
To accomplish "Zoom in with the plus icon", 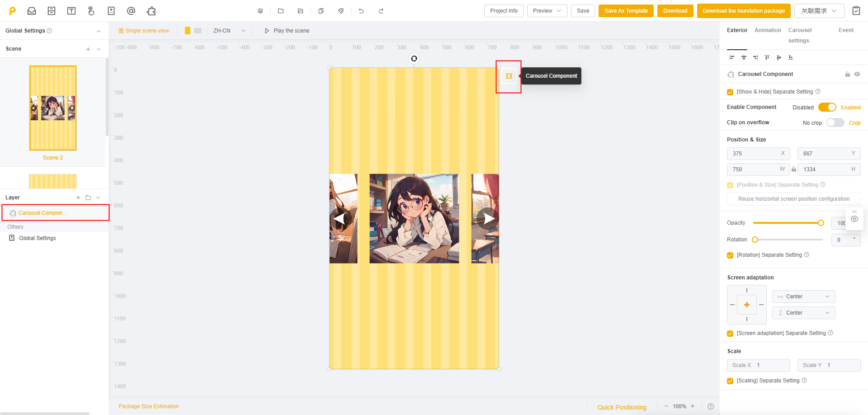I will click(693, 406).
